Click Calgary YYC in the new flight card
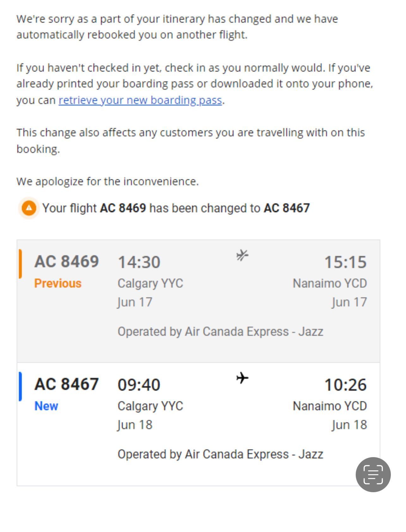 click(150, 406)
